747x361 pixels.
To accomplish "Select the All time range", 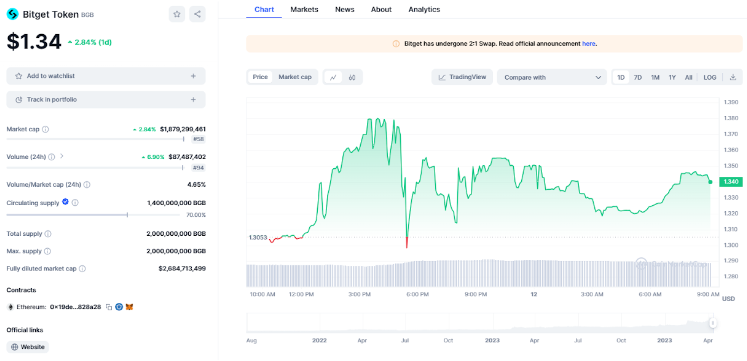I will pyautogui.click(x=688, y=77).
